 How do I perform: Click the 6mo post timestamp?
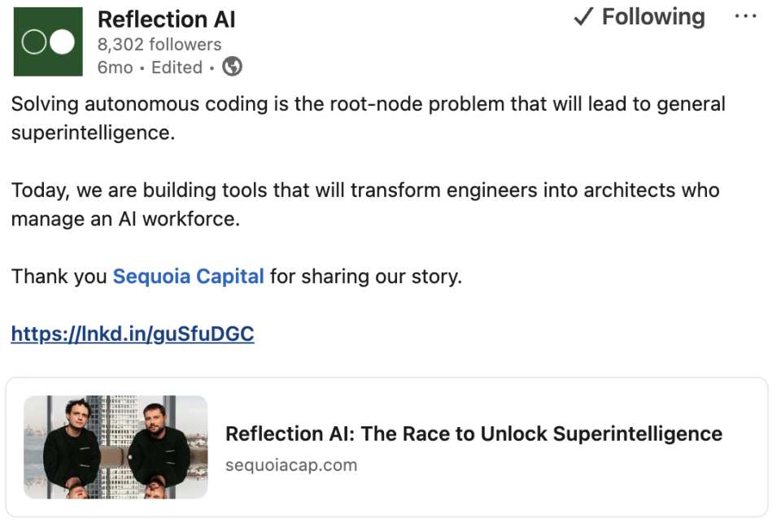click(x=114, y=68)
